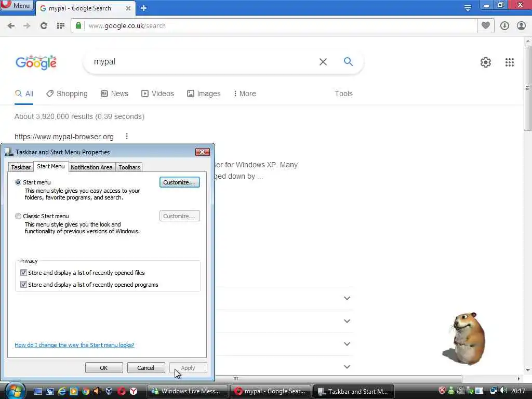Expand the first collapsed question chevron
The image size is (532, 399).
(x=347, y=298)
